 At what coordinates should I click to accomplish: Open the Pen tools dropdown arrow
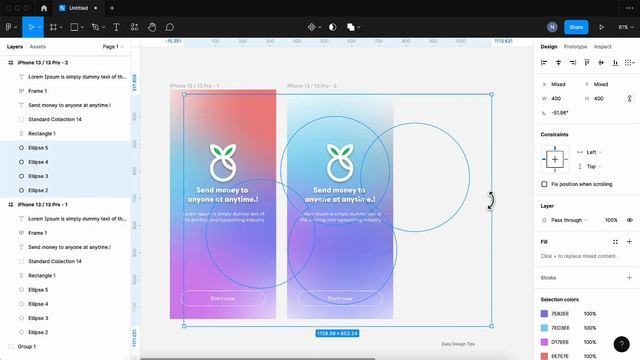click(x=104, y=27)
